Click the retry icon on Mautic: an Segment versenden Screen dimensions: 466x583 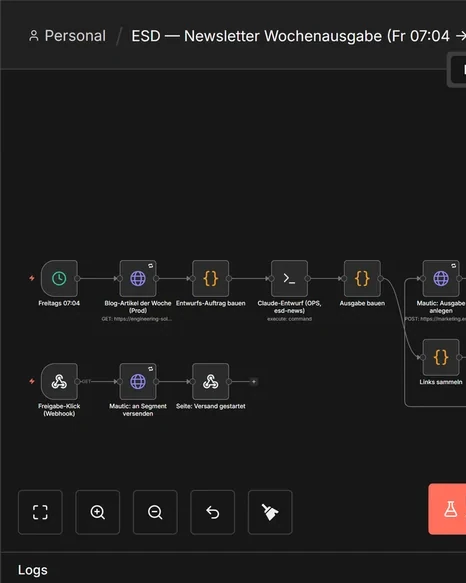point(151,368)
